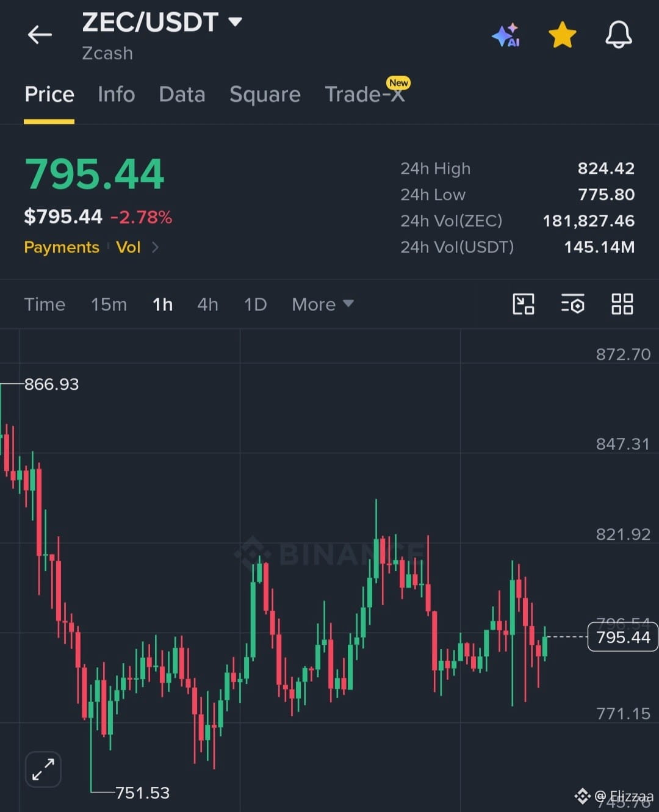The width and height of the screenshot is (659, 812).
Task: Select the Time chart interval
Action: [x=45, y=304]
